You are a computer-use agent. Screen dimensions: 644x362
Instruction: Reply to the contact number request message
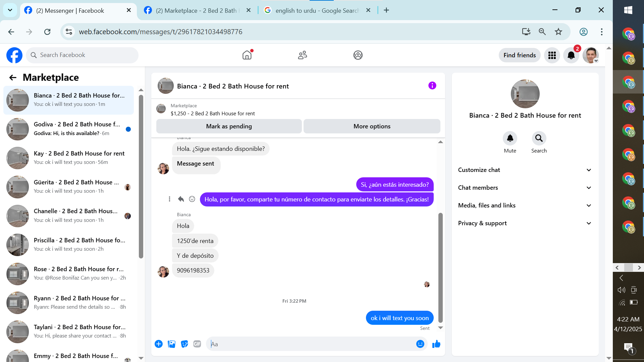pos(181,199)
